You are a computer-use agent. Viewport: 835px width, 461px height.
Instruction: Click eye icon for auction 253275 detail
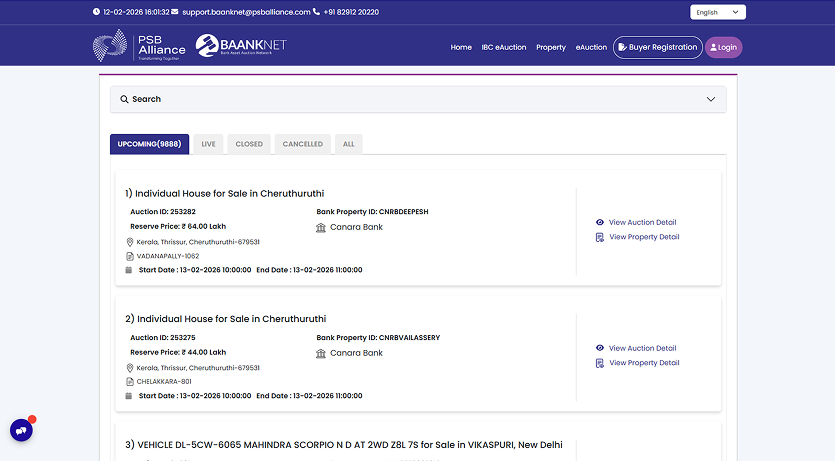tap(599, 348)
